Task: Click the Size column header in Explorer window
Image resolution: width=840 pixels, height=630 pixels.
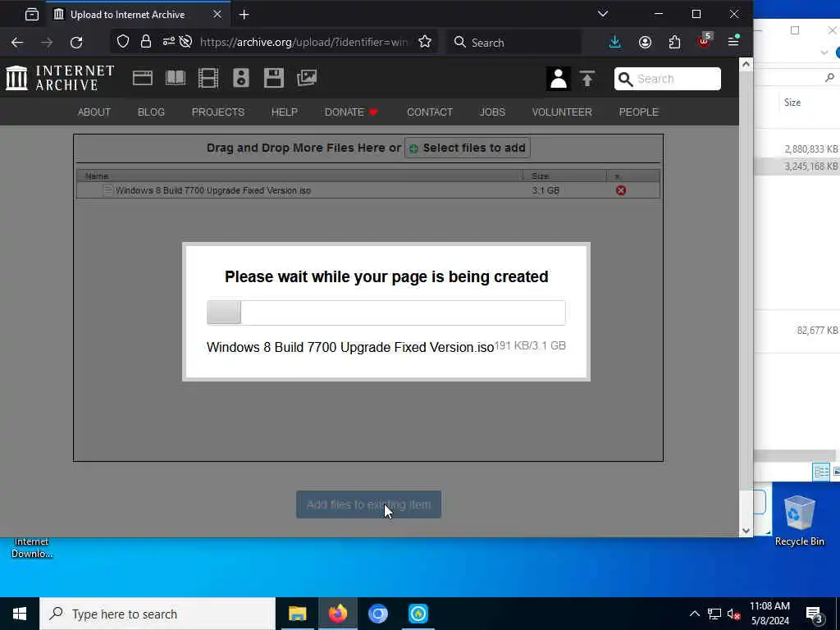Action: (x=792, y=103)
